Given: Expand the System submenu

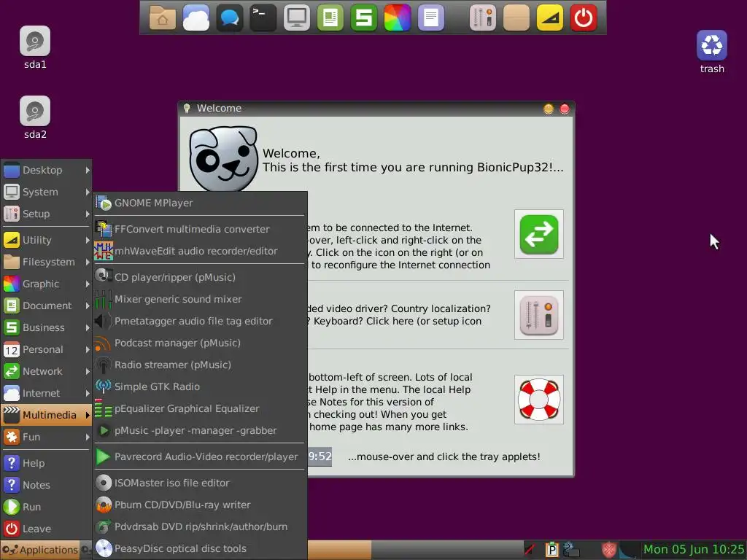Looking at the screenshot, I should 46,192.
